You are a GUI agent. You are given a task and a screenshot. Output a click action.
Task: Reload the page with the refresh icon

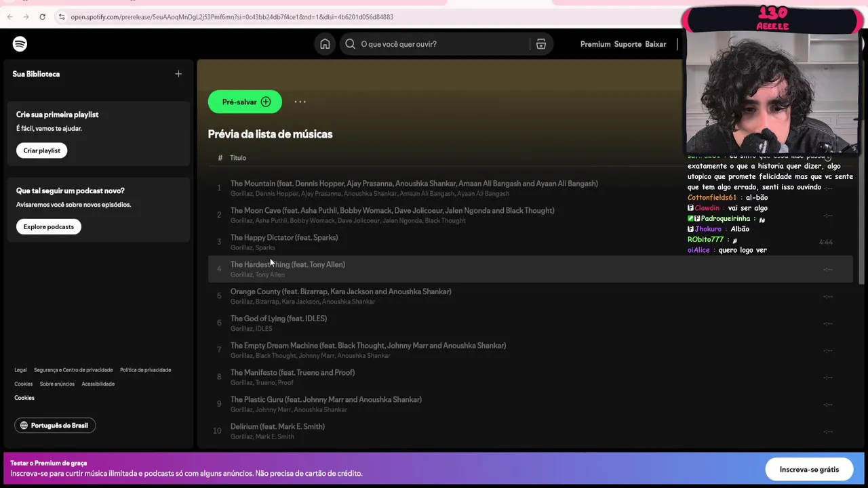42,16
